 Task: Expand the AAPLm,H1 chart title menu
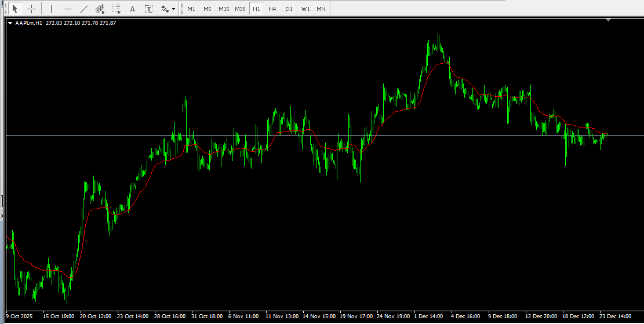pos(10,23)
